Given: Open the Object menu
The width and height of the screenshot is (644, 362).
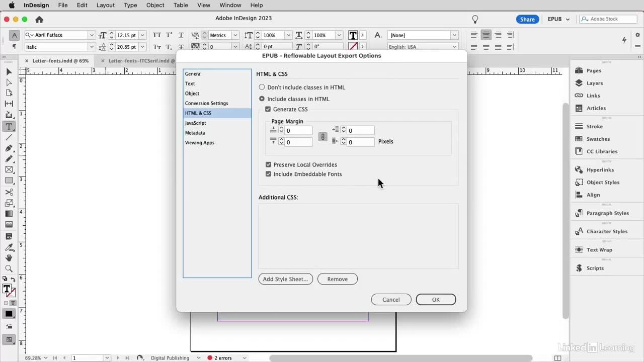Looking at the screenshot, I should pyautogui.click(x=155, y=5).
